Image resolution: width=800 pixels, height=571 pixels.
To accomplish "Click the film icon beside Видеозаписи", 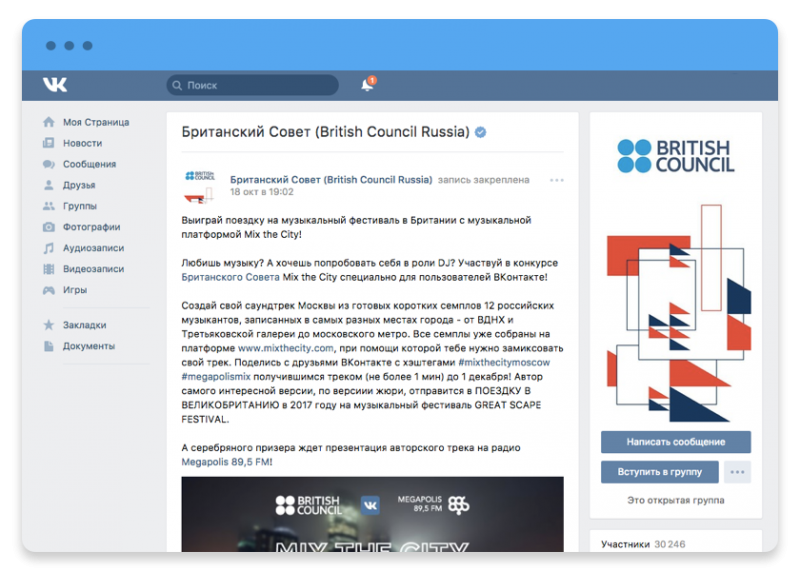I will tap(48, 269).
